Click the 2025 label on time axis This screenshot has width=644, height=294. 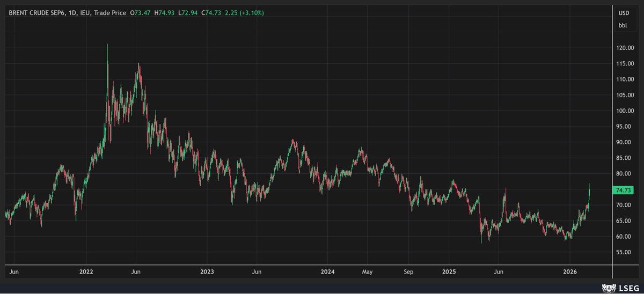pyautogui.click(x=449, y=272)
